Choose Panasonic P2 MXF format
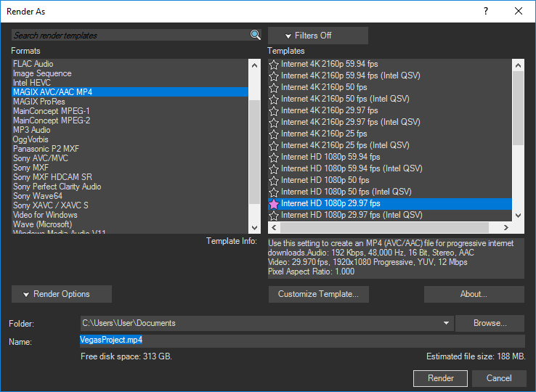The width and height of the screenshot is (536, 392). coord(130,149)
